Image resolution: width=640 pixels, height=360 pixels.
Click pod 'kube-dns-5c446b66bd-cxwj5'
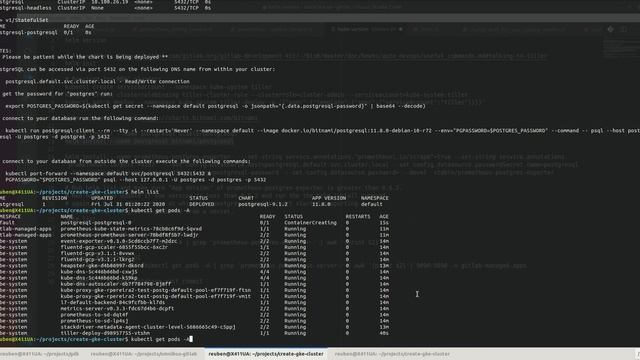pos(99,272)
